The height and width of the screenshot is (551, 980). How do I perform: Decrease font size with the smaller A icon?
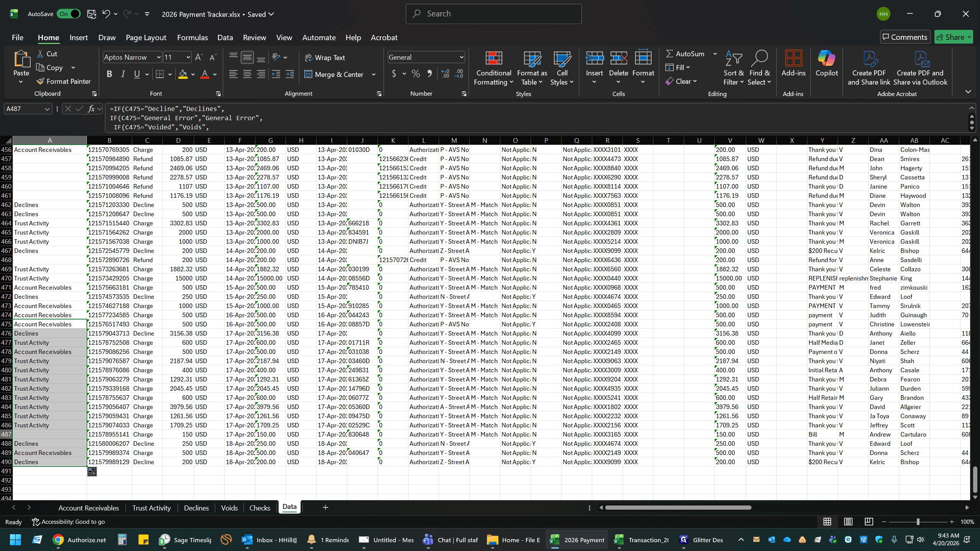[x=213, y=57]
